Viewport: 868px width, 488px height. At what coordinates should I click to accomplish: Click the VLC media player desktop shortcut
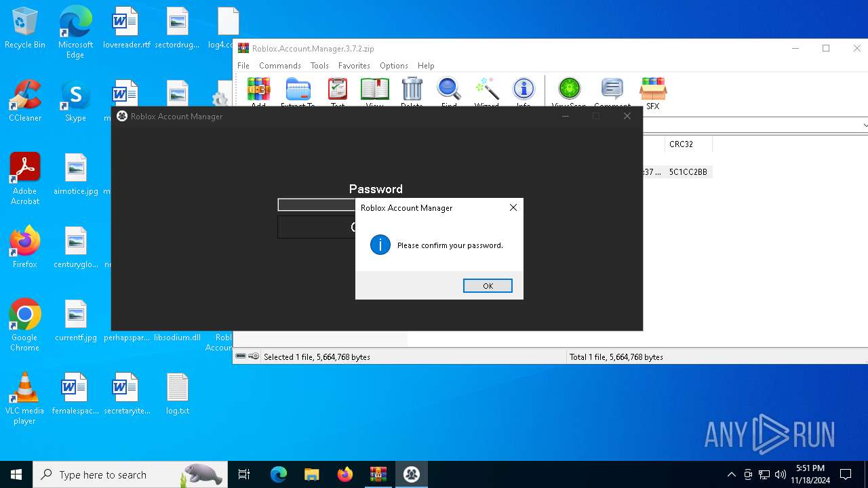(25, 399)
